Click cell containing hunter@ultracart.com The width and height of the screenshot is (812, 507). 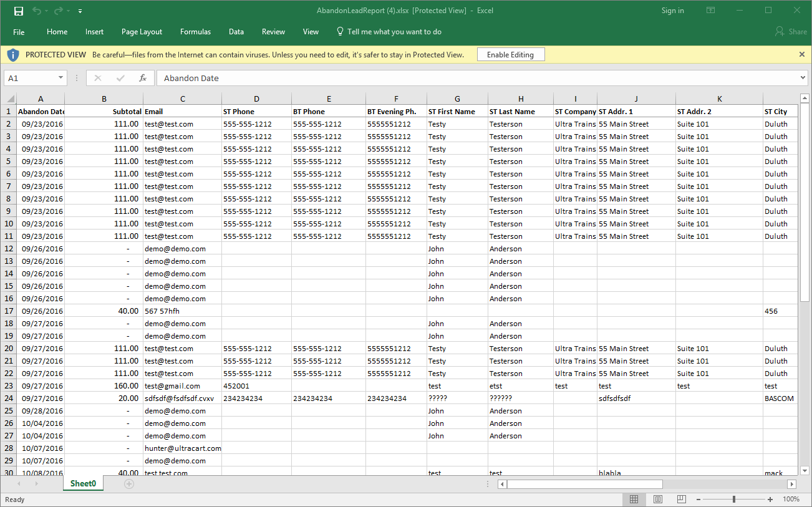click(x=182, y=448)
